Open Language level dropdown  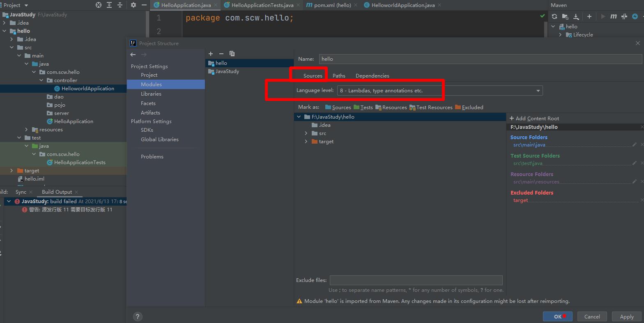tap(538, 91)
